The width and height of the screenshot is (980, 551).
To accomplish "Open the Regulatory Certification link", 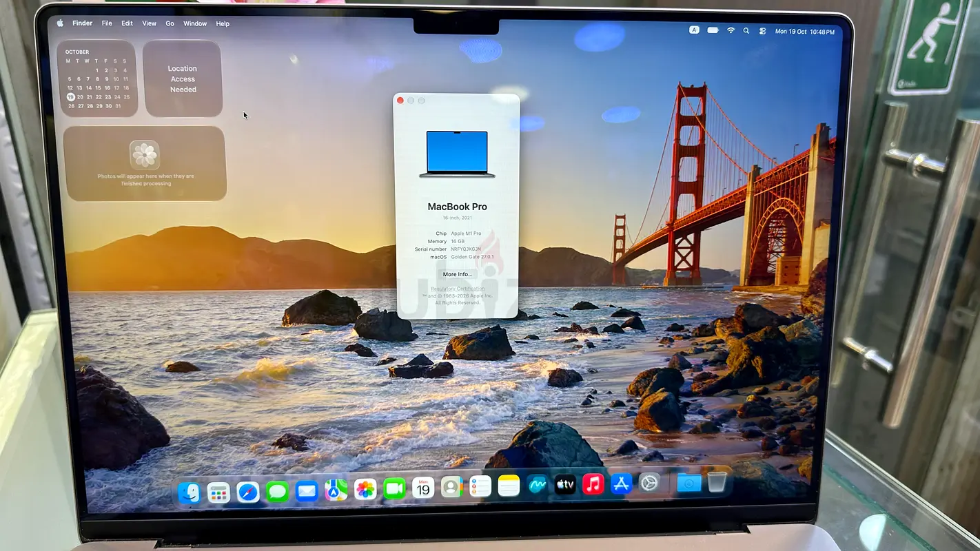I will click(x=458, y=289).
